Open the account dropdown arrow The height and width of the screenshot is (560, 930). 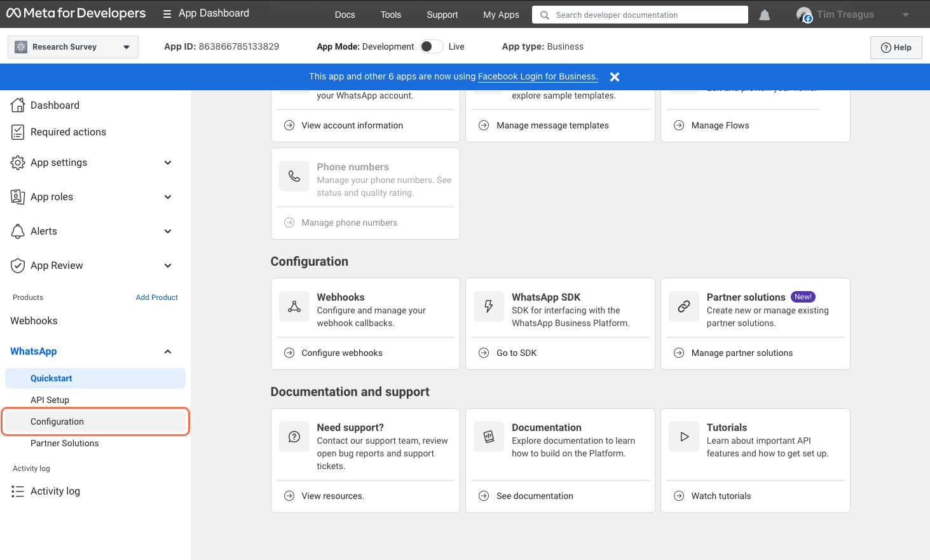coord(906,15)
